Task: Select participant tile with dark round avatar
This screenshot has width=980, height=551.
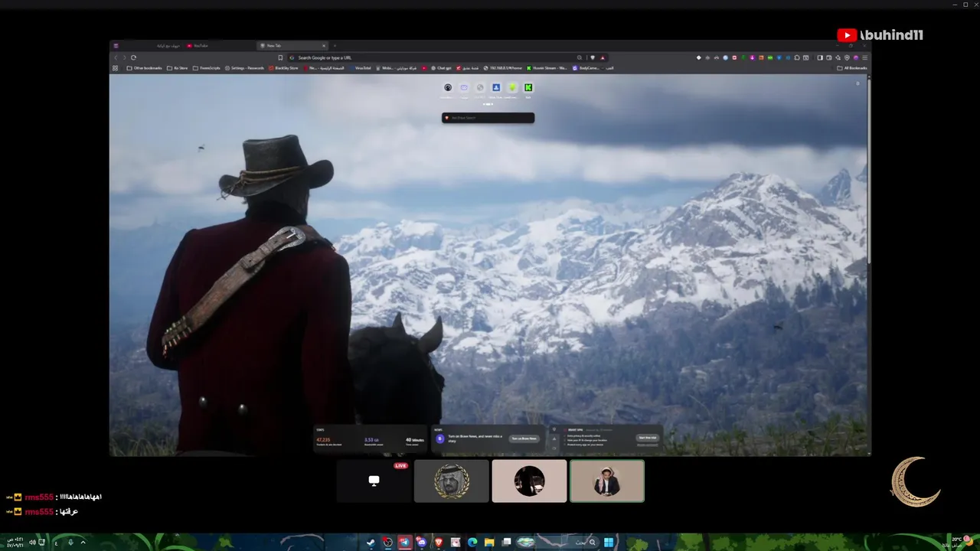Action: 530,481
